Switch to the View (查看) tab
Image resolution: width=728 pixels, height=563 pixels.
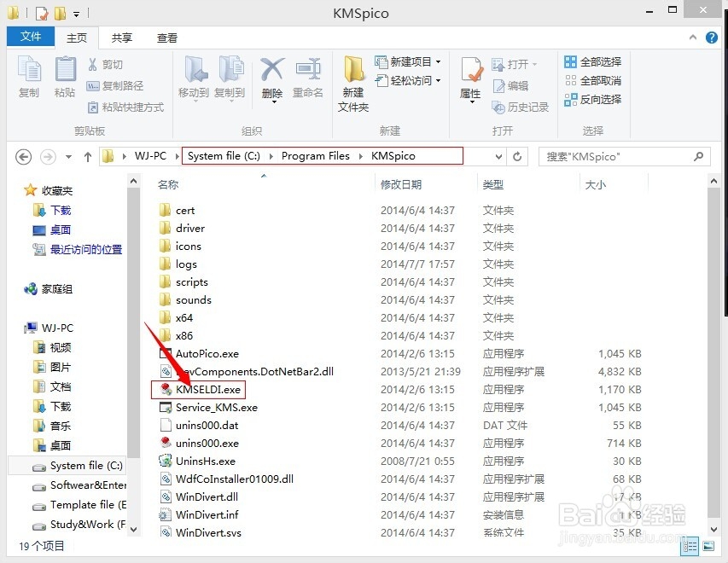(x=166, y=38)
